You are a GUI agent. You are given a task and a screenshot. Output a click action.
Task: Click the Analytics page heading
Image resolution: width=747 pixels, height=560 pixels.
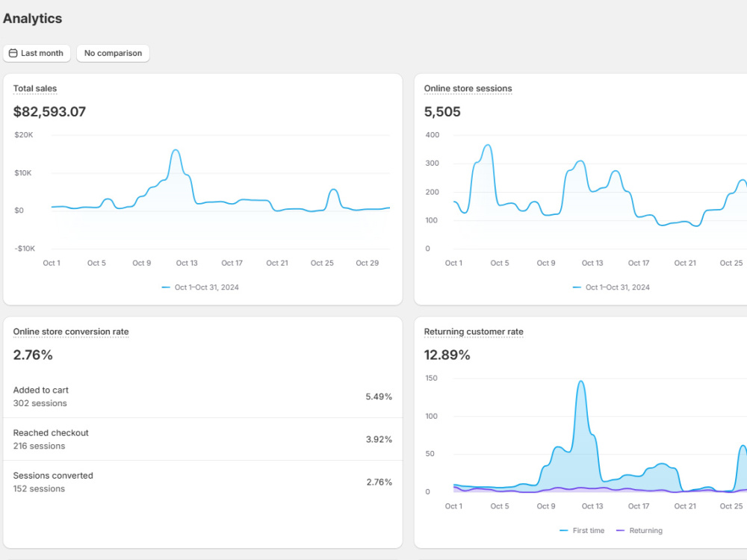(x=32, y=19)
